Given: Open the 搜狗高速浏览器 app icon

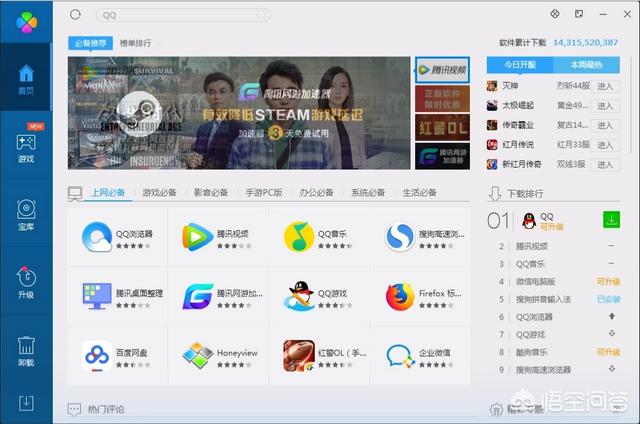Looking at the screenshot, I should (x=400, y=237).
